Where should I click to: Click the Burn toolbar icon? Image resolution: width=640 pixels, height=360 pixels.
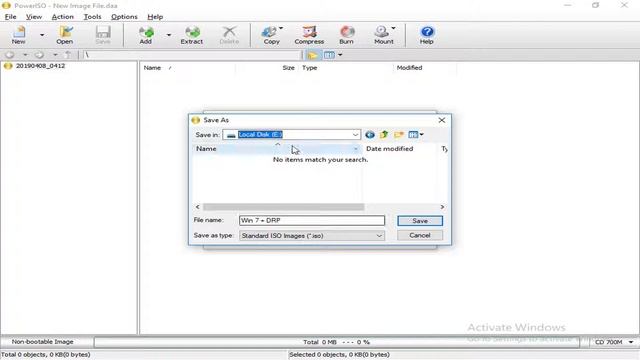(346, 35)
